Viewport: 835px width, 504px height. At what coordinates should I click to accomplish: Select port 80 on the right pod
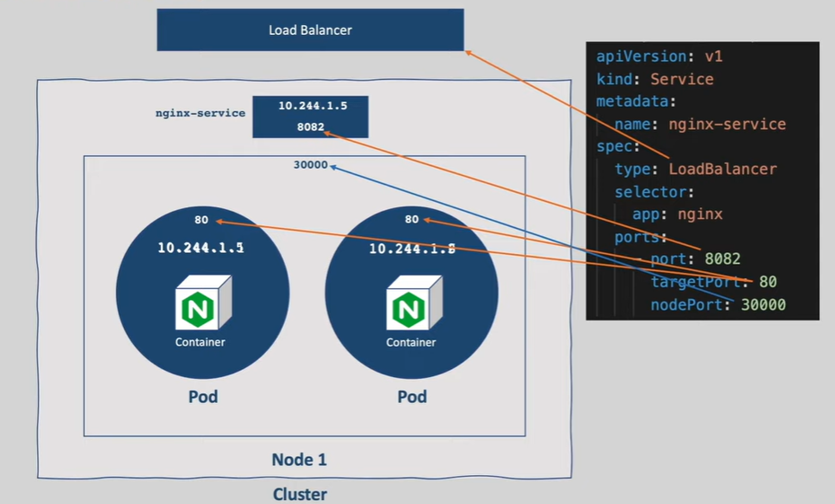[x=411, y=219]
